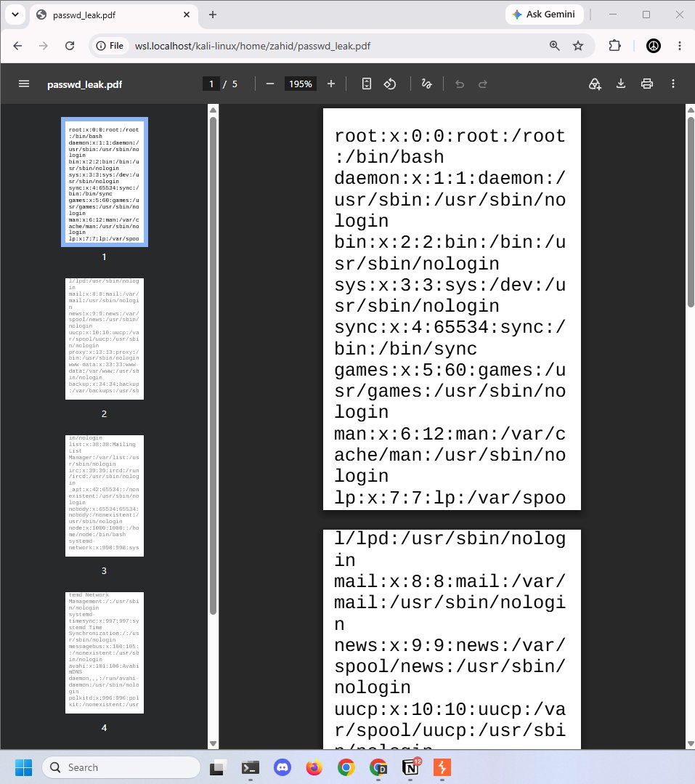Click the browser forward arrow
Image resolution: width=695 pixels, height=784 pixels.
(x=44, y=46)
